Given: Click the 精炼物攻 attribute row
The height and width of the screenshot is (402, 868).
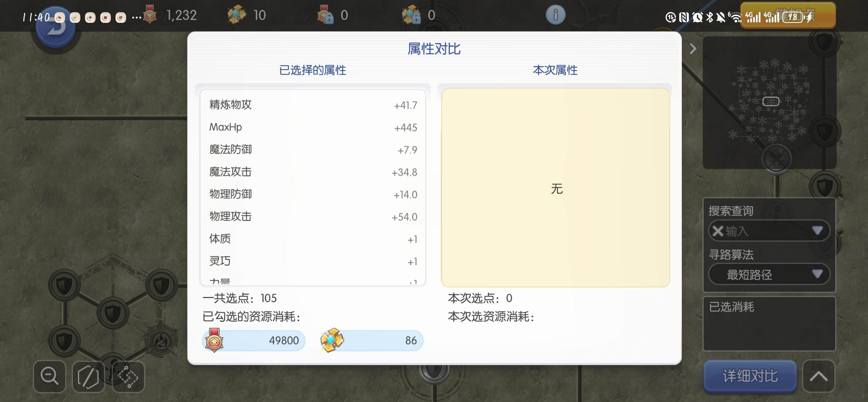Looking at the screenshot, I should point(313,105).
